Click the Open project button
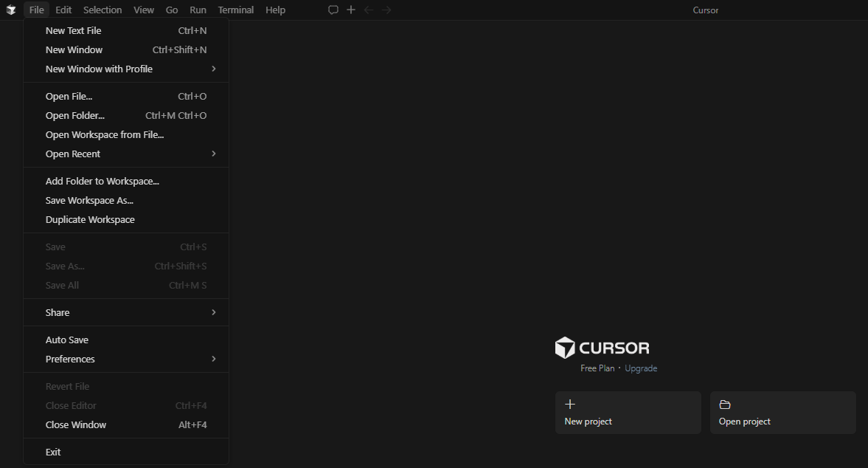 coord(783,413)
